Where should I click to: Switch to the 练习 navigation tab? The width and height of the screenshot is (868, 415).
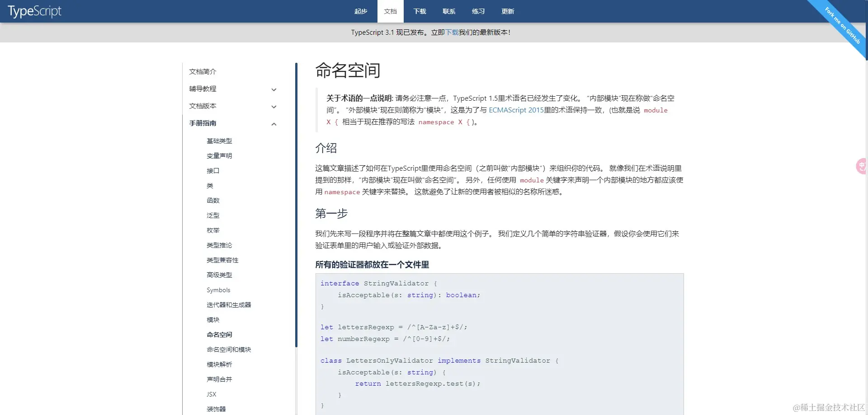478,11
